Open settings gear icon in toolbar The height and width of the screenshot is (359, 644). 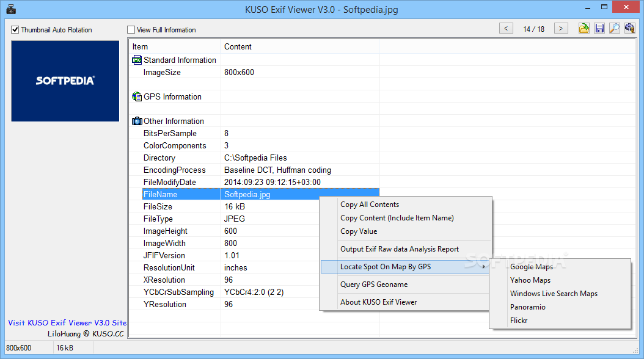[629, 28]
